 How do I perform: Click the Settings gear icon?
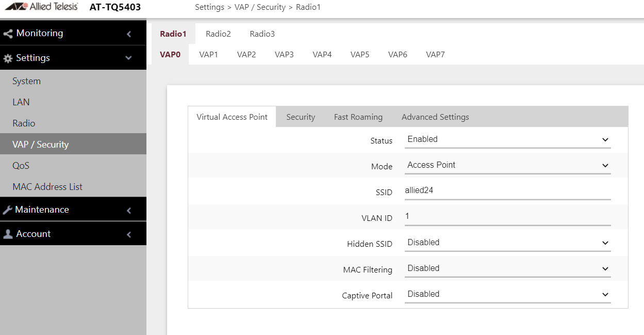8,57
